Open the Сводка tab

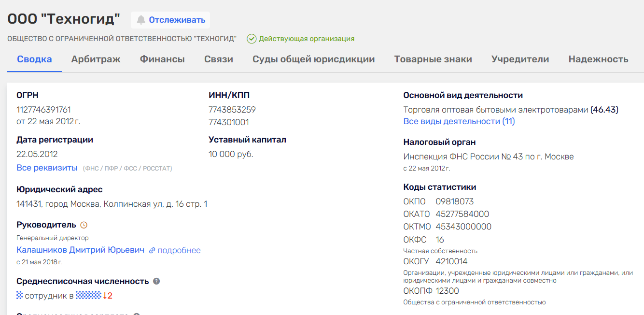35,59
